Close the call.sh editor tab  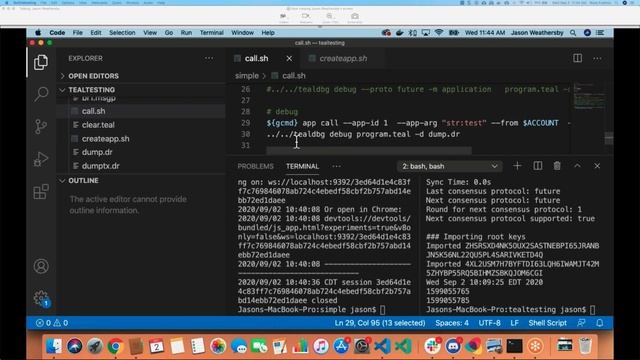pos(289,59)
